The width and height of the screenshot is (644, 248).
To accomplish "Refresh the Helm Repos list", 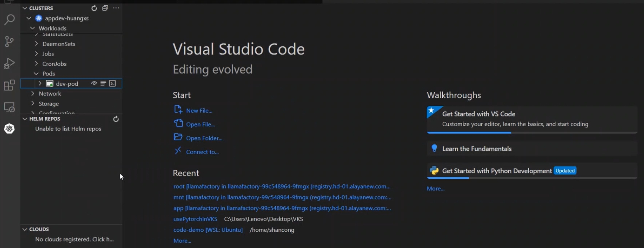I will point(116,119).
